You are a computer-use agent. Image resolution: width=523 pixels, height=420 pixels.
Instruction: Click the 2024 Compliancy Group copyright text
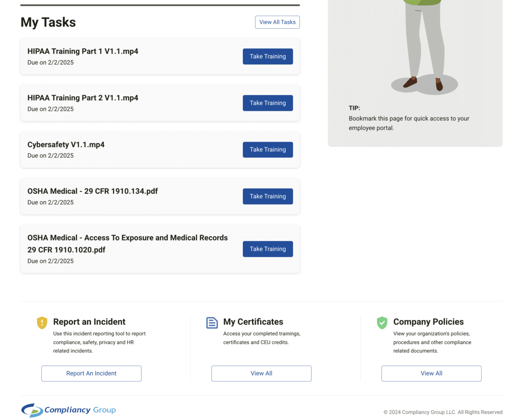pyautogui.click(x=443, y=412)
